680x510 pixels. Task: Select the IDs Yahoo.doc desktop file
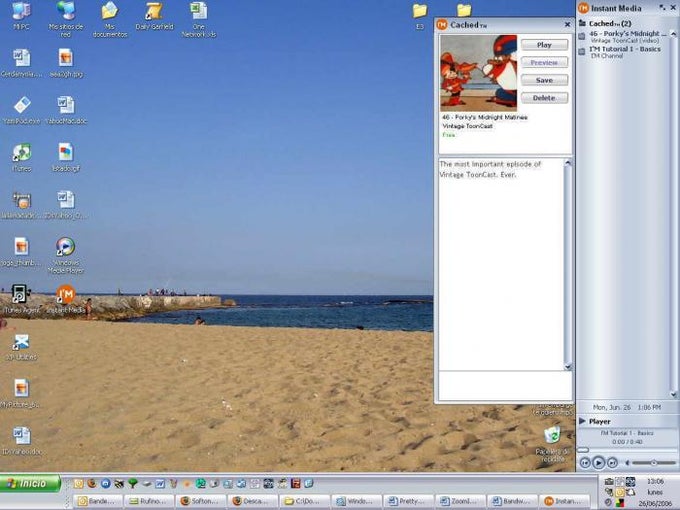point(21,441)
